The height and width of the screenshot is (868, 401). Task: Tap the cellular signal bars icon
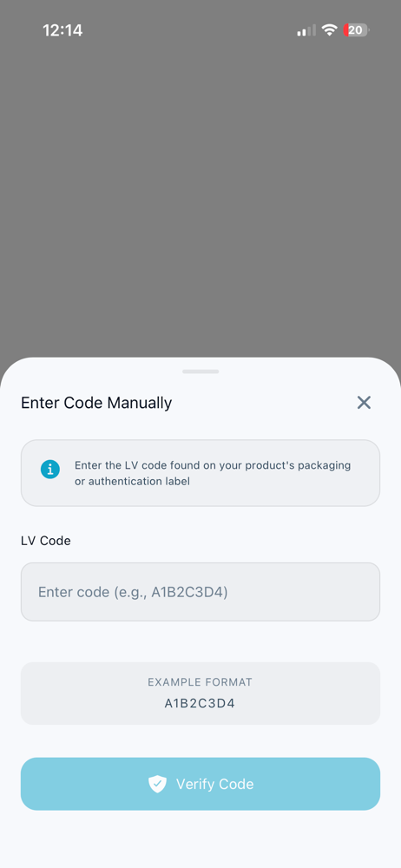click(x=306, y=30)
